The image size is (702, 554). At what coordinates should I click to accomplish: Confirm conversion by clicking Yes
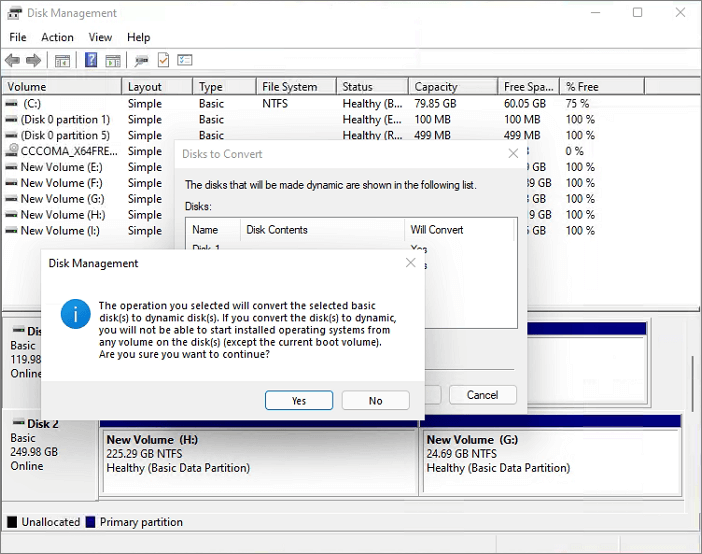[x=299, y=400]
